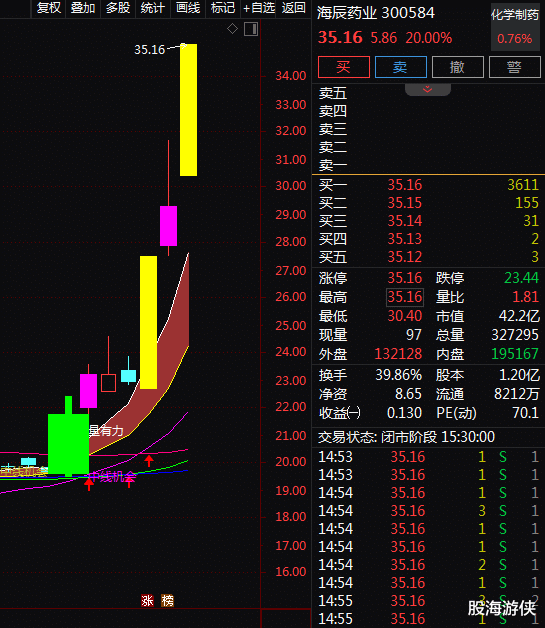Click the red arrow near magenta line

[149, 460]
